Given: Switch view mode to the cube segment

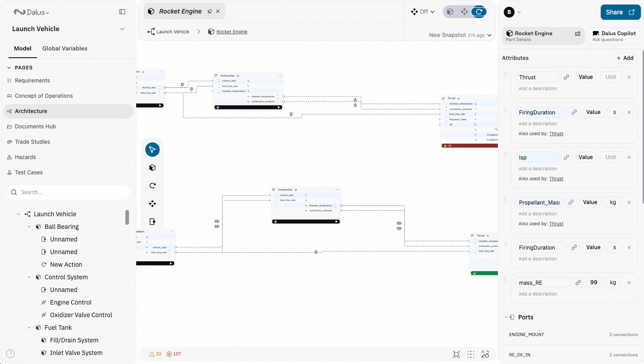Looking at the screenshot, I should click(x=450, y=12).
